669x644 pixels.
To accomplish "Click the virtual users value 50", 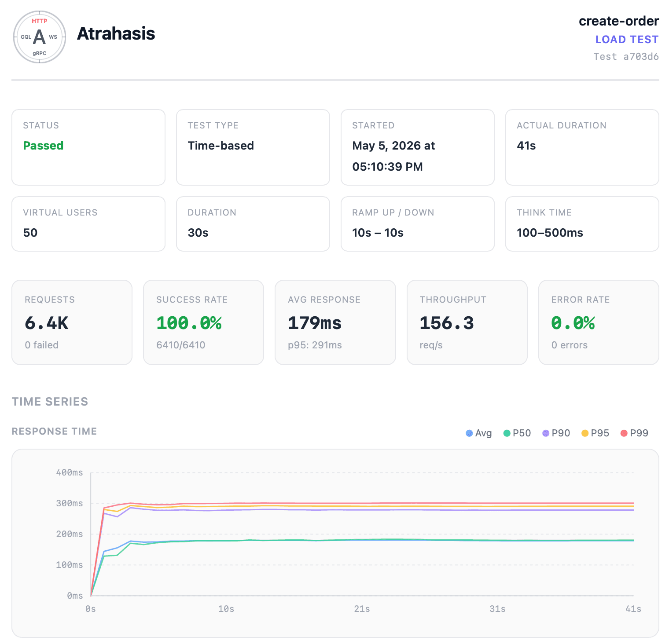I will (x=30, y=233).
